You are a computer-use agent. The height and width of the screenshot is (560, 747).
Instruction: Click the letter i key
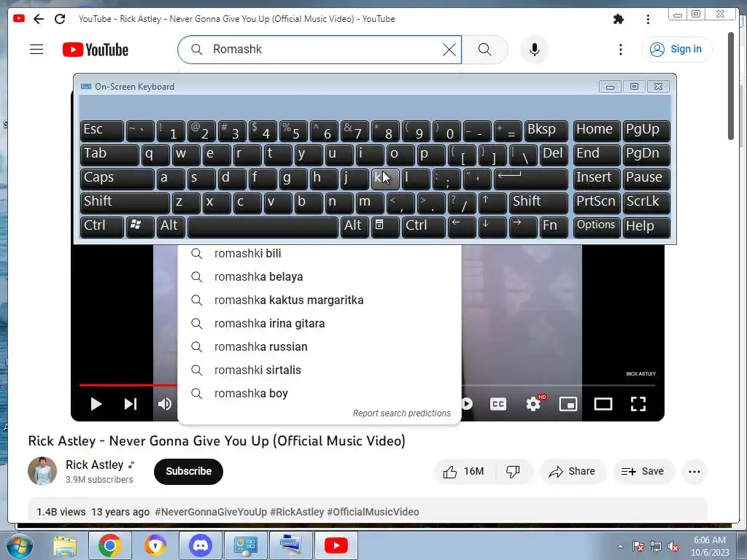(x=369, y=155)
